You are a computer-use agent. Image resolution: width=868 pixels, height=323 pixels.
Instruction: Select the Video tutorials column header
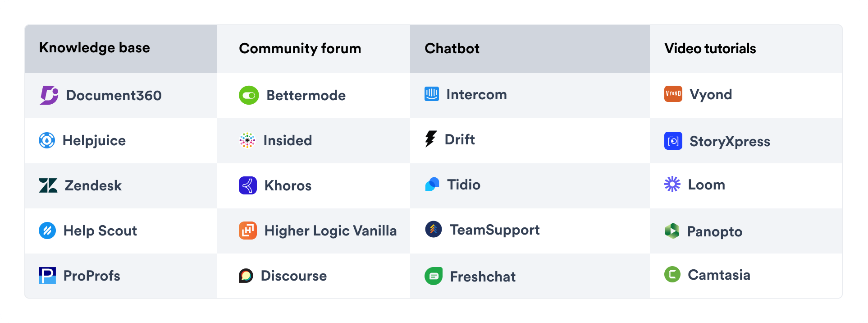[710, 49]
